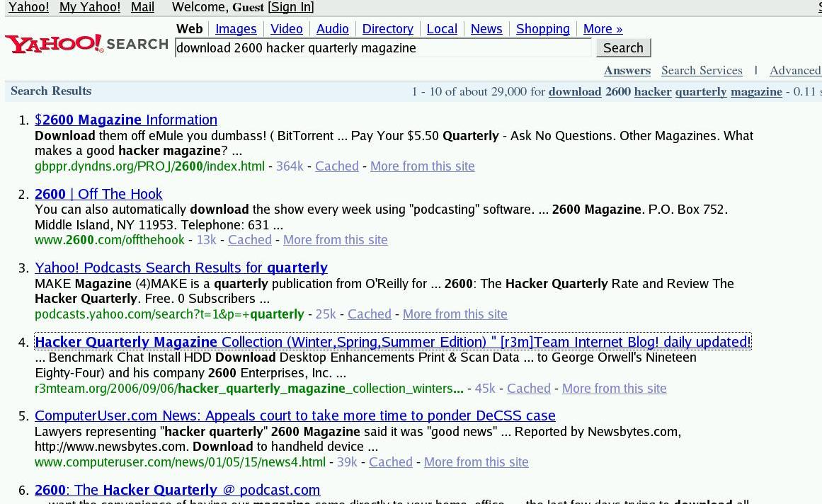Click URL text podcasts.yahoo.com/search?t=1&p=+quarterly
This screenshot has height=504, width=822.
pos(169,314)
